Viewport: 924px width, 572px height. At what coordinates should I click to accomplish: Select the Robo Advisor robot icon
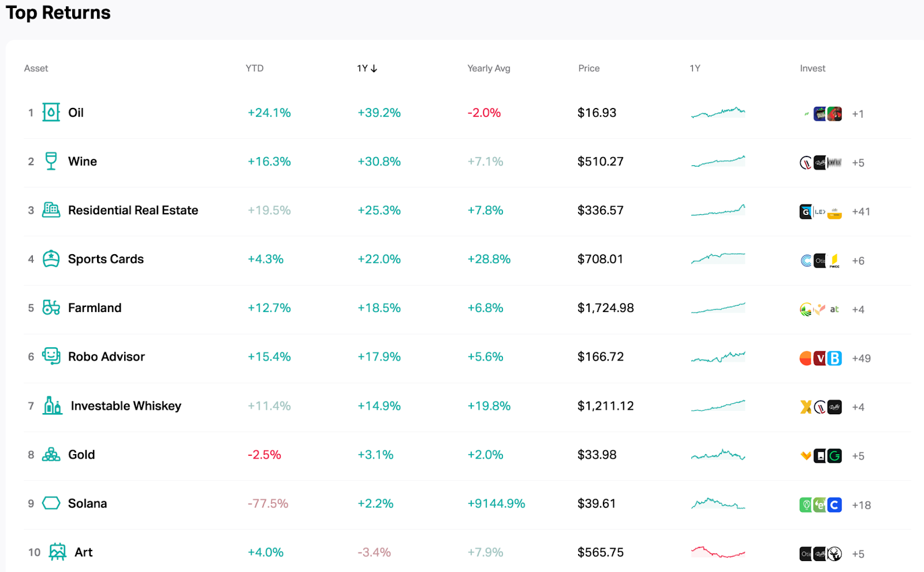point(51,356)
